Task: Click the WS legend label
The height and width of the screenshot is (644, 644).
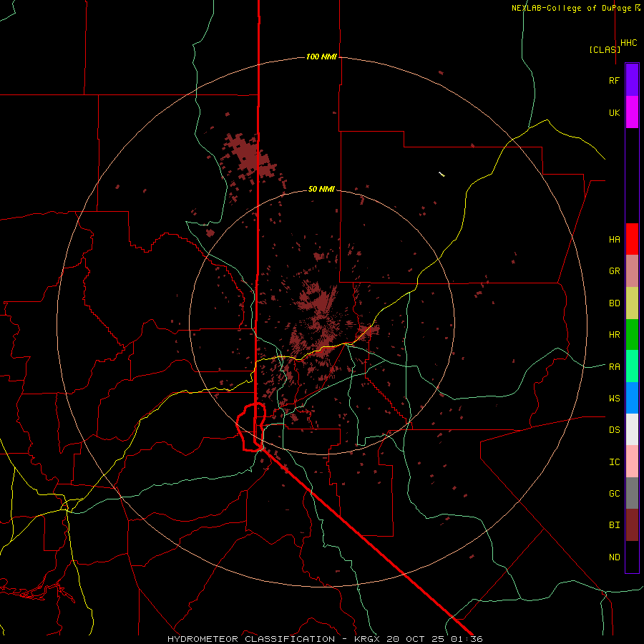Action: click(x=614, y=398)
